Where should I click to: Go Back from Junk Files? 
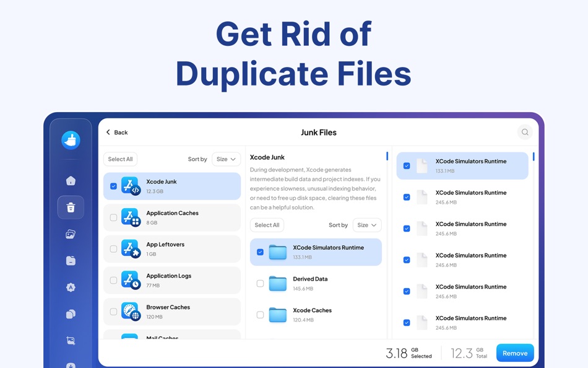point(116,132)
